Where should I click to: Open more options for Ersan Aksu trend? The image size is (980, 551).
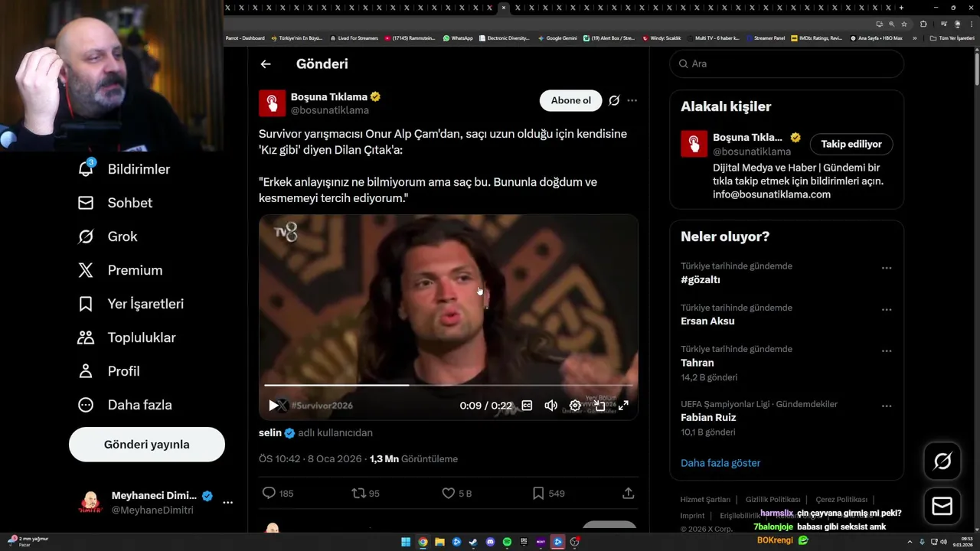(887, 309)
